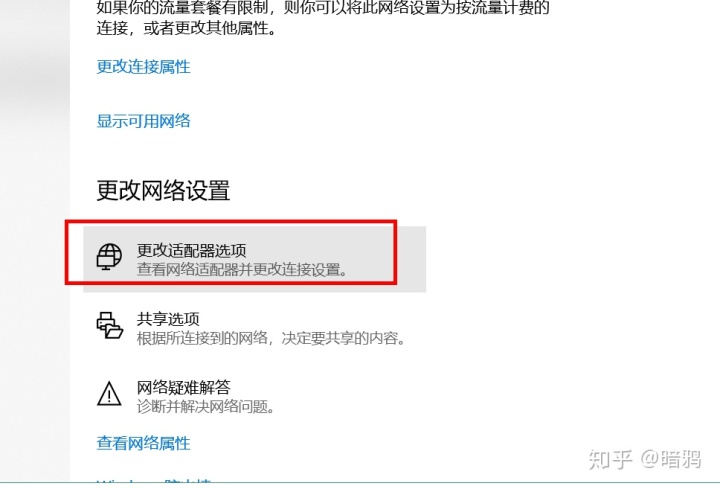Click the 知乎 logo text in the watermark
The width and height of the screenshot is (720, 489).
click(x=610, y=459)
